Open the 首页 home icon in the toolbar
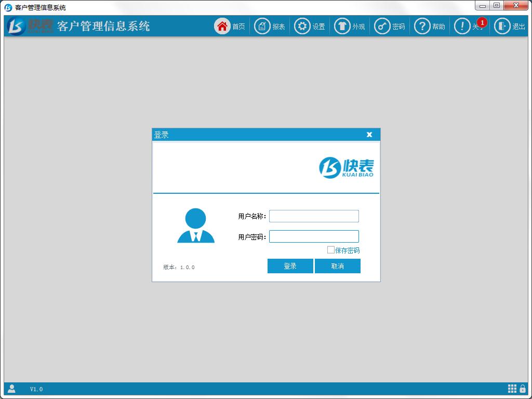The image size is (532, 399). (x=222, y=26)
